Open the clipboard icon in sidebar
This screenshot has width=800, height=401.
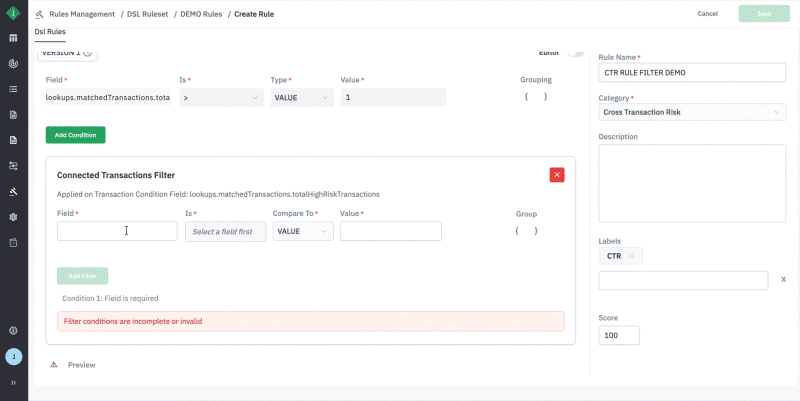(13, 242)
